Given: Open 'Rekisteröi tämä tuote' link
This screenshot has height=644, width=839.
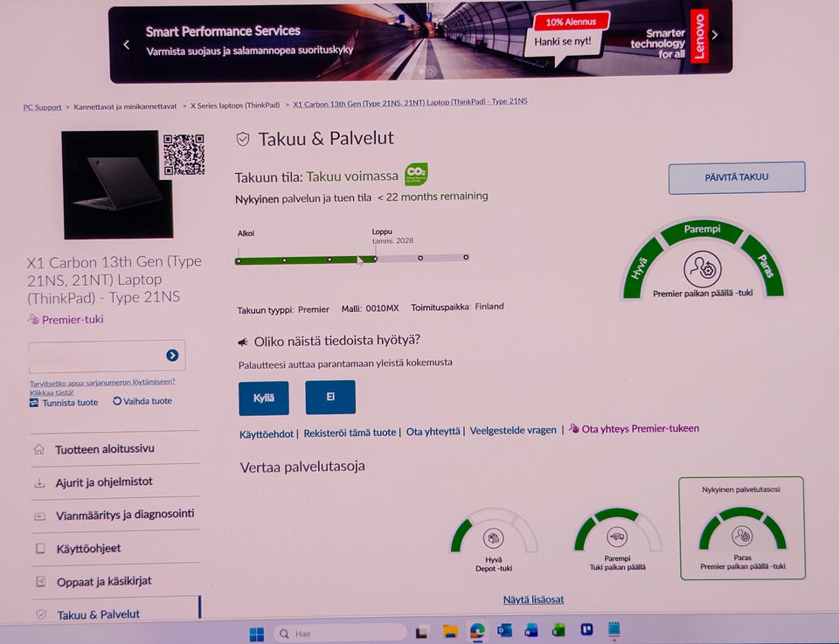Looking at the screenshot, I should tap(350, 433).
